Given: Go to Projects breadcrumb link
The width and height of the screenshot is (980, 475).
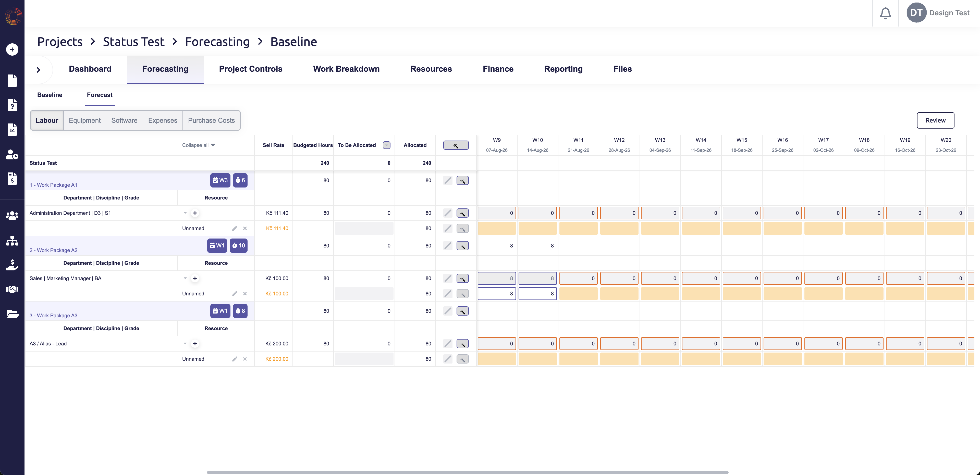Looking at the screenshot, I should click(x=60, y=41).
